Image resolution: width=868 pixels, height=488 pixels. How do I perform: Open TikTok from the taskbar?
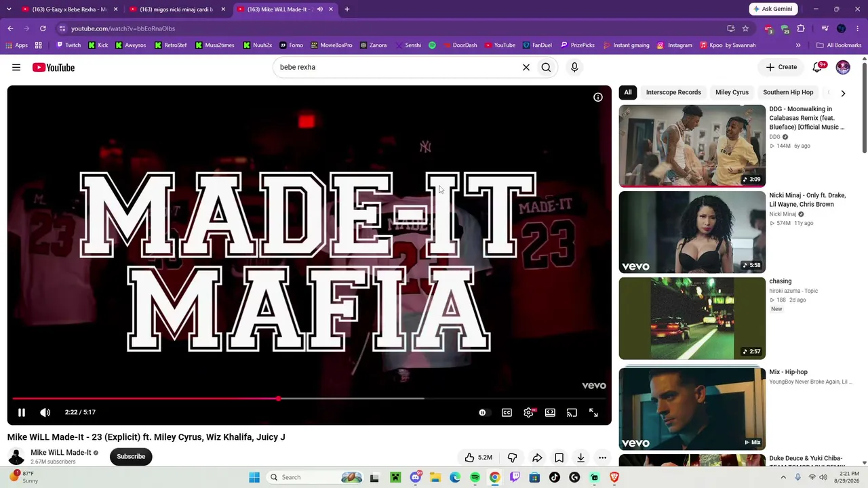pyautogui.click(x=555, y=477)
